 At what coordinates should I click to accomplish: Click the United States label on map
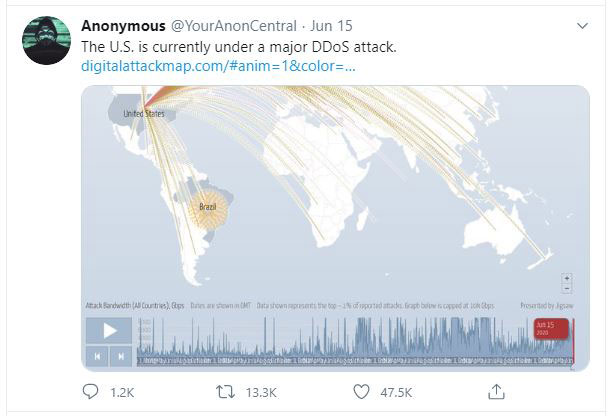tap(142, 114)
